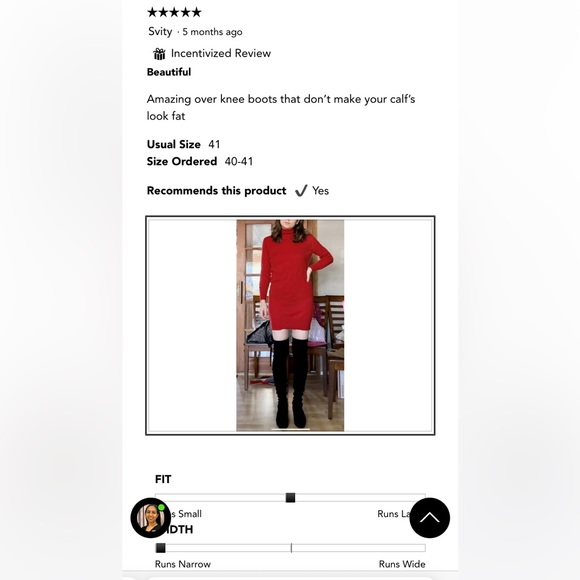Click the five-star rating icons
The image size is (580, 580).
click(174, 12)
